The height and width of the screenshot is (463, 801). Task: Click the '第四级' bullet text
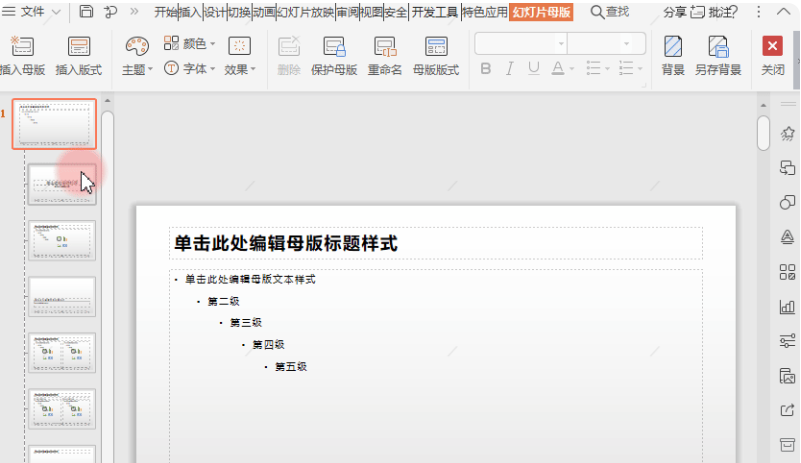pos(268,345)
